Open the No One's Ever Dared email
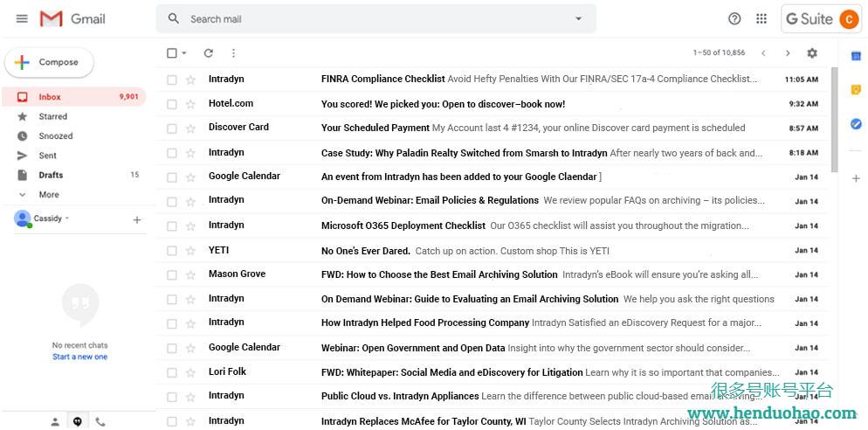Screen dimensions: 868x430 pos(366,251)
